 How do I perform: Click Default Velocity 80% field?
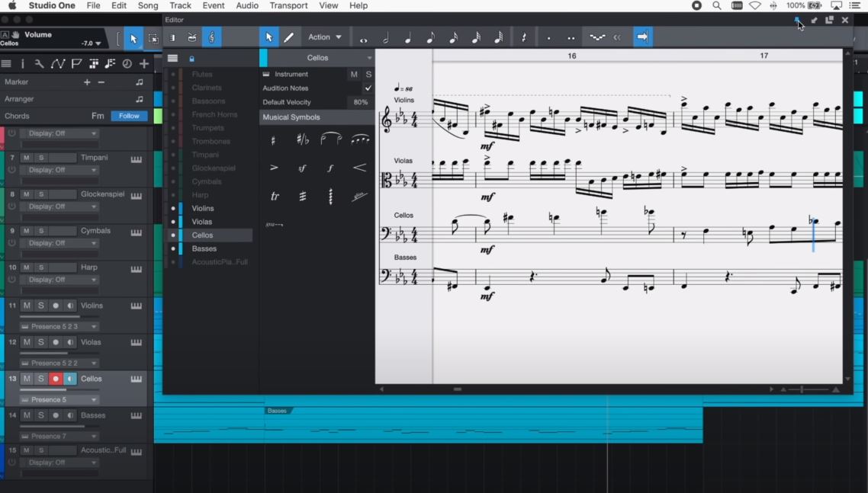point(360,102)
